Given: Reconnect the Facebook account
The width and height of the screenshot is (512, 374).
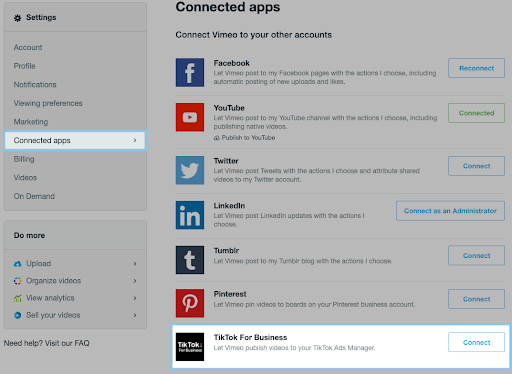Looking at the screenshot, I should click(x=476, y=68).
